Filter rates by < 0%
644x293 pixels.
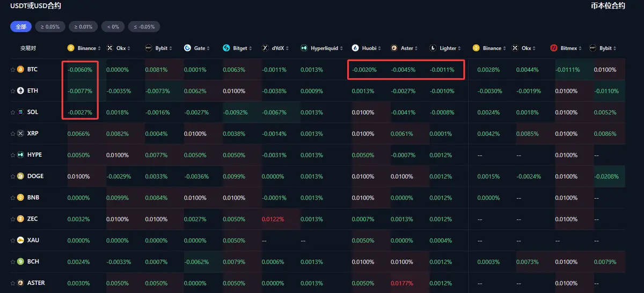click(113, 26)
